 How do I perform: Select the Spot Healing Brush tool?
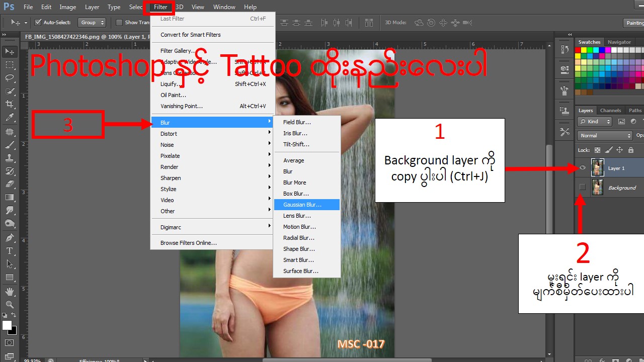[x=9, y=132]
